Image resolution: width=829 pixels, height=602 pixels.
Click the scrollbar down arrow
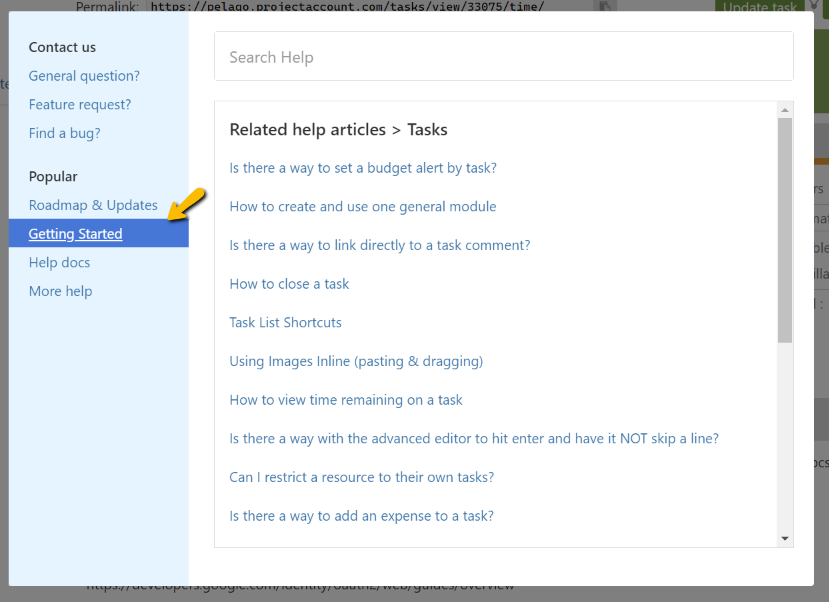(x=786, y=540)
